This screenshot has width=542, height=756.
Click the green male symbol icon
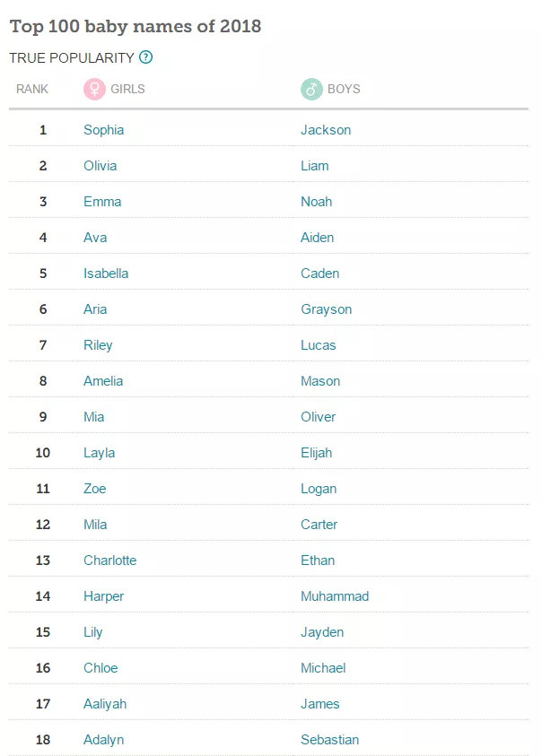click(311, 89)
